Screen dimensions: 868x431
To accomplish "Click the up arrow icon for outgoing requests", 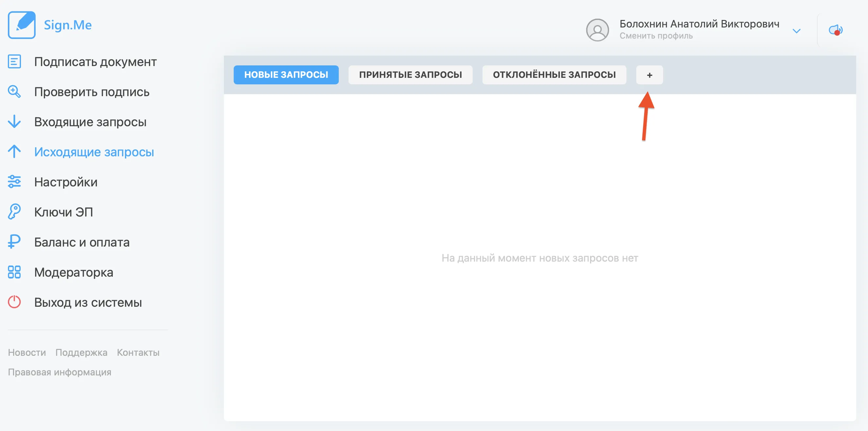I will (x=14, y=151).
